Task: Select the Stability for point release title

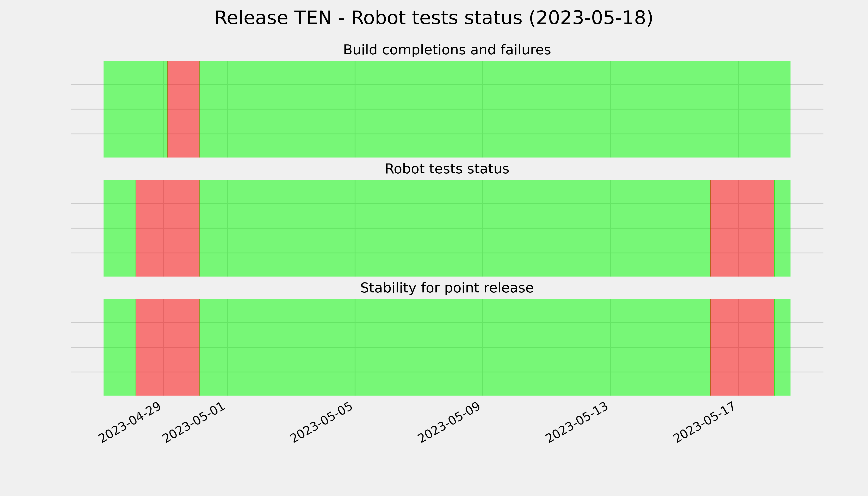Action: pos(447,288)
